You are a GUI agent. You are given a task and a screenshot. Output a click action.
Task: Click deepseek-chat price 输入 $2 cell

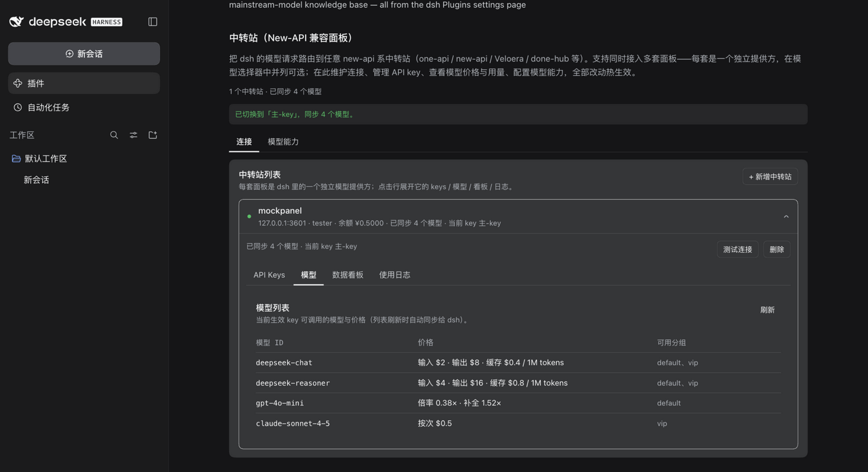(491, 363)
